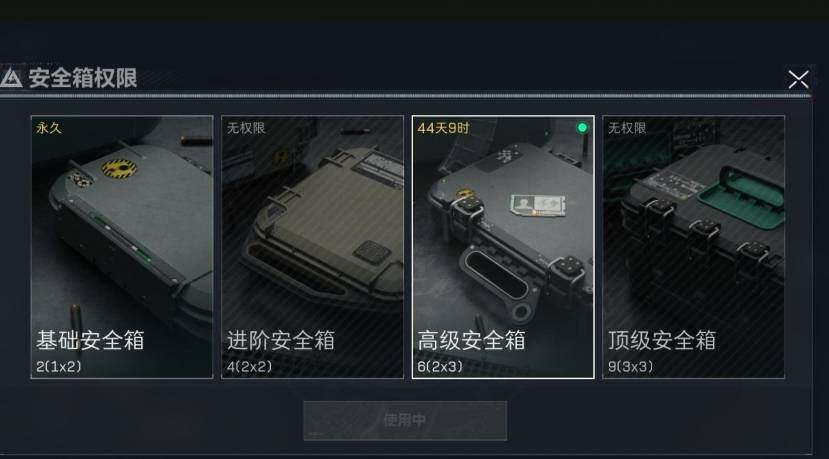Click the 安全箱权限 title text
The height and width of the screenshot is (459, 829).
tap(83, 78)
